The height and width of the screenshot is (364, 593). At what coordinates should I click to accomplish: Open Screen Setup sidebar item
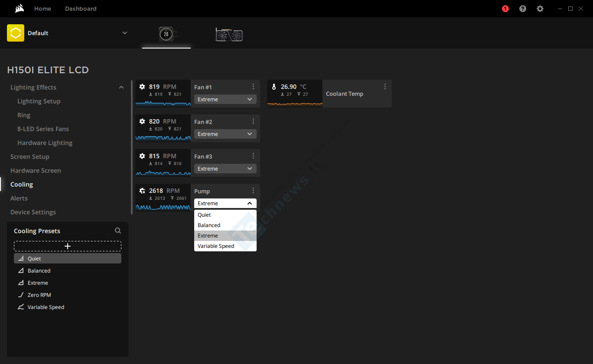(x=30, y=156)
